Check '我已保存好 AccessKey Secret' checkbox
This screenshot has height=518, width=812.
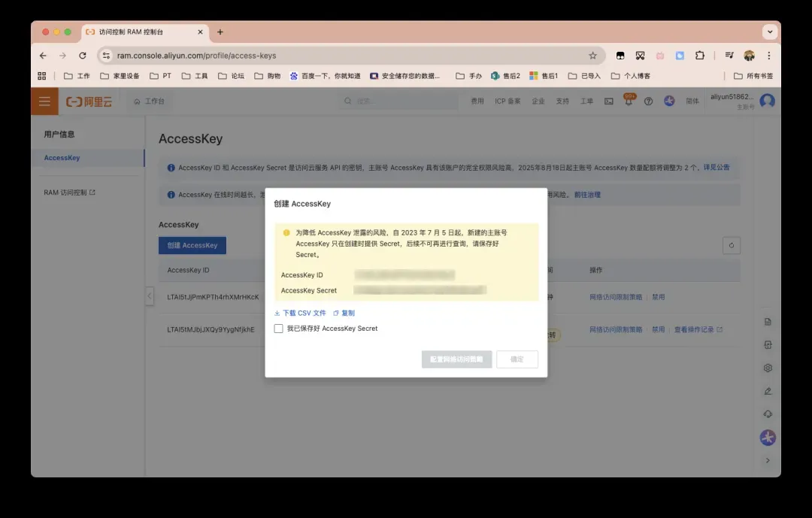pyautogui.click(x=279, y=329)
